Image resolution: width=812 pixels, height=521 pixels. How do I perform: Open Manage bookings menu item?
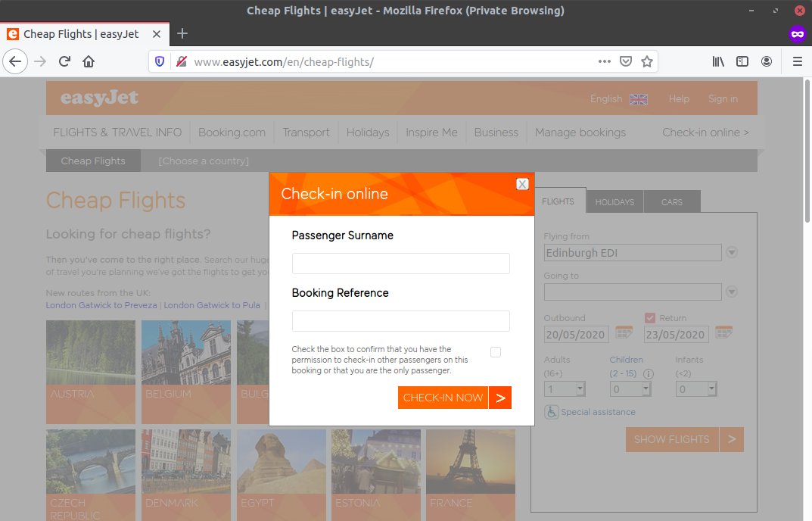580,133
